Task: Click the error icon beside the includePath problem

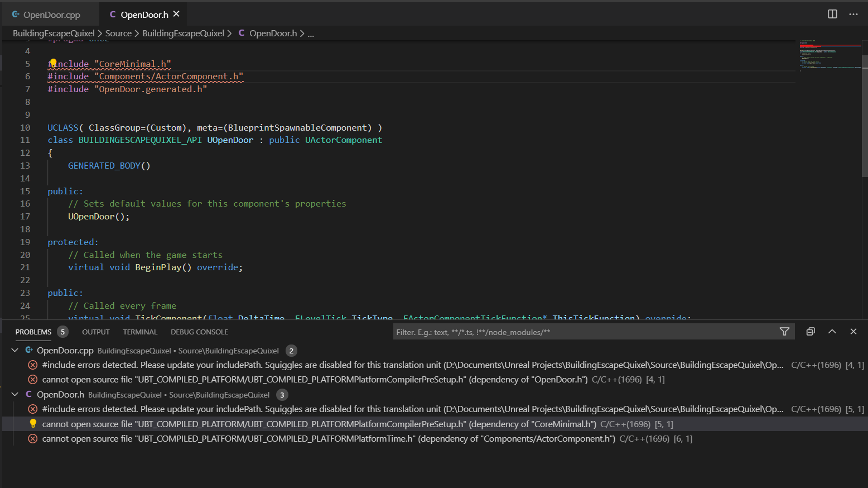Action: click(x=32, y=365)
